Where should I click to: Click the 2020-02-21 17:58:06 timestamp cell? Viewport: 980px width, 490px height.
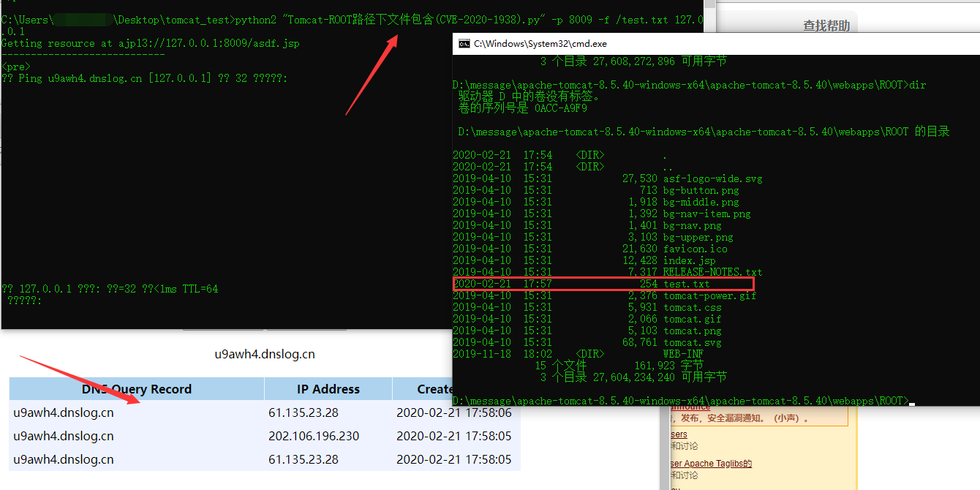(x=453, y=412)
